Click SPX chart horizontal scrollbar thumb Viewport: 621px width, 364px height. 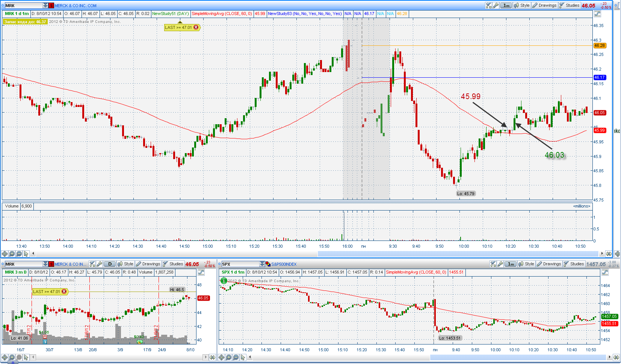point(518,357)
